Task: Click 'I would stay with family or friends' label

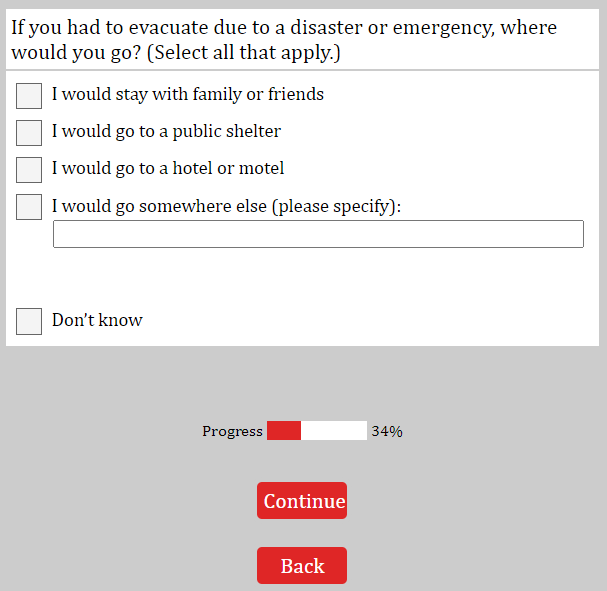Action: (x=188, y=95)
